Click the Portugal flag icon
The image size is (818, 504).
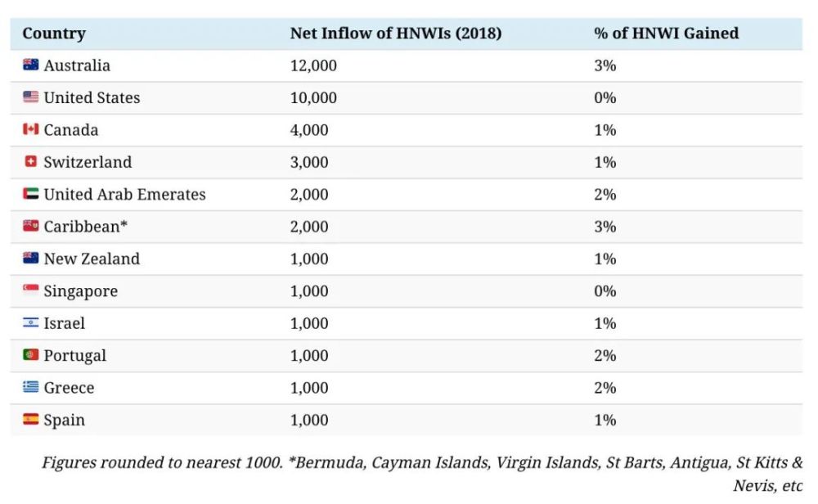[31, 355]
